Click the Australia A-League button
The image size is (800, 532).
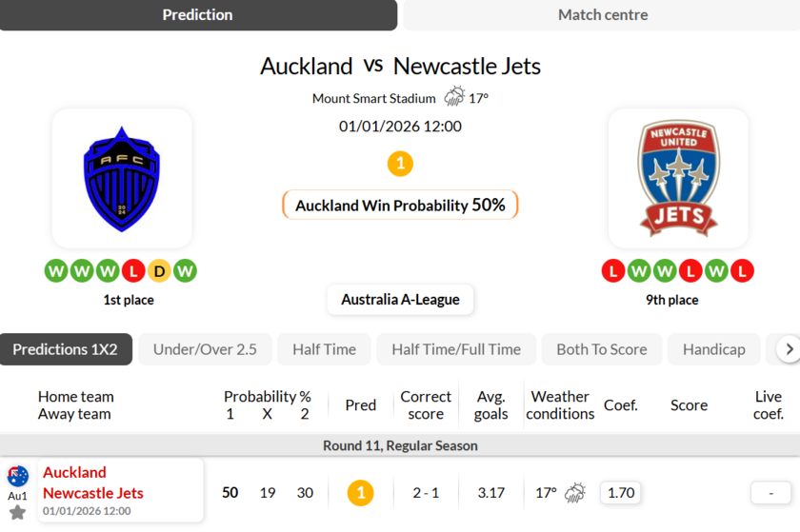(400, 300)
